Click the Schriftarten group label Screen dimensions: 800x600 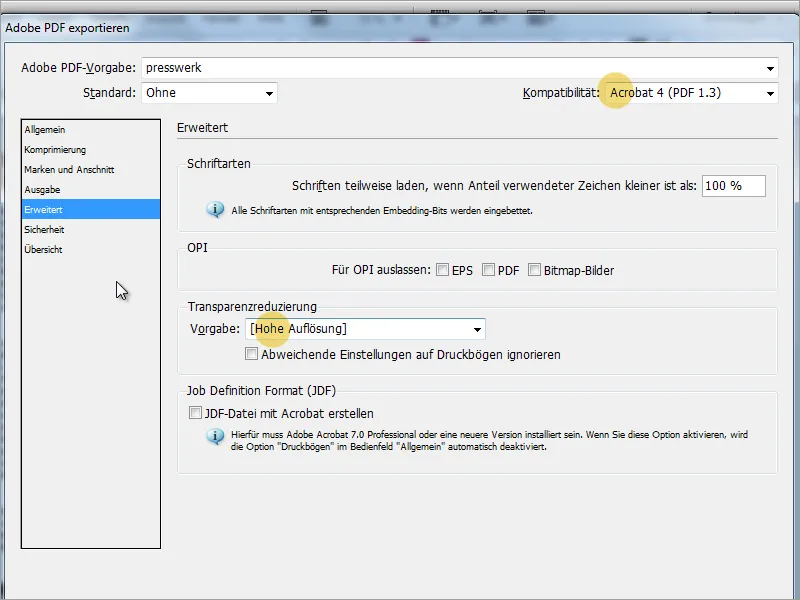coord(219,164)
